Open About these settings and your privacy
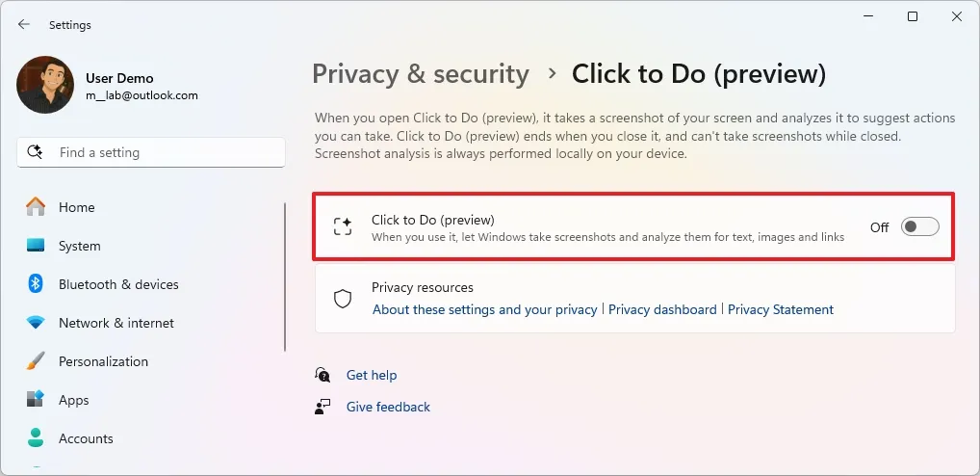980x476 pixels. [484, 309]
